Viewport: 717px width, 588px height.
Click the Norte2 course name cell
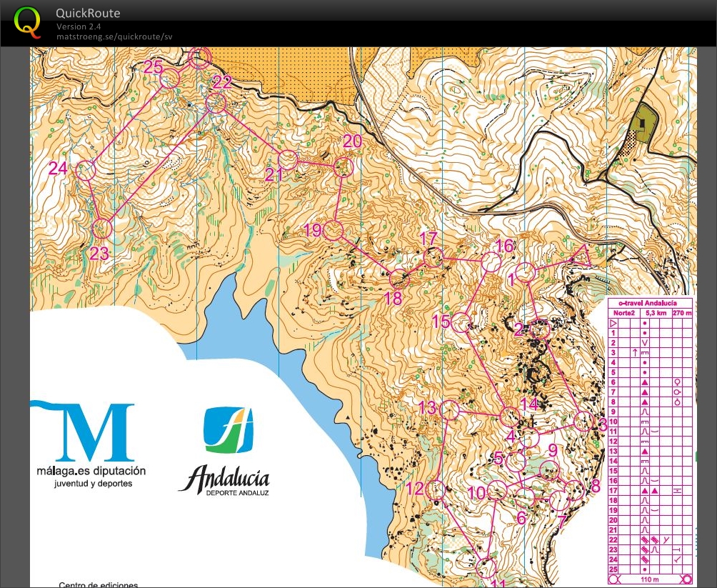623,313
